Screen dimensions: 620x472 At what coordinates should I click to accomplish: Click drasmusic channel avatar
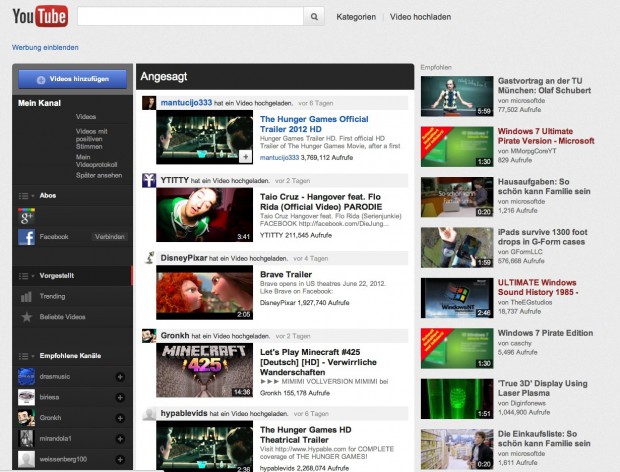[x=26, y=376]
